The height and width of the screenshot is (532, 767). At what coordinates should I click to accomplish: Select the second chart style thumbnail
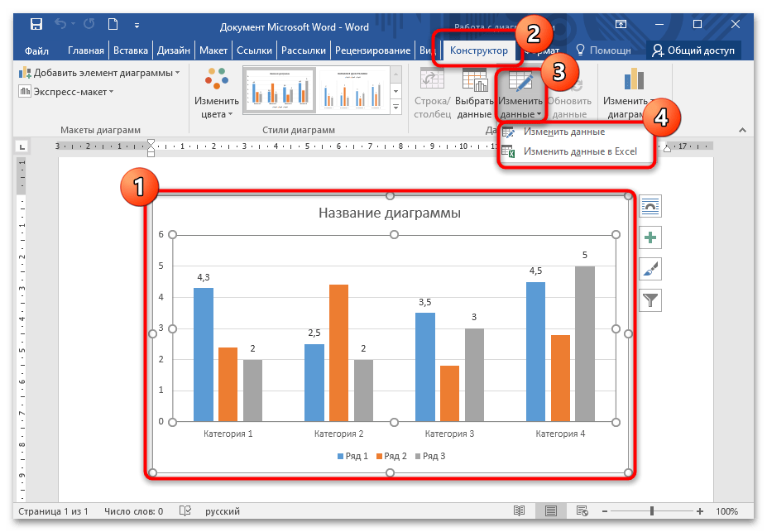(x=353, y=90)
